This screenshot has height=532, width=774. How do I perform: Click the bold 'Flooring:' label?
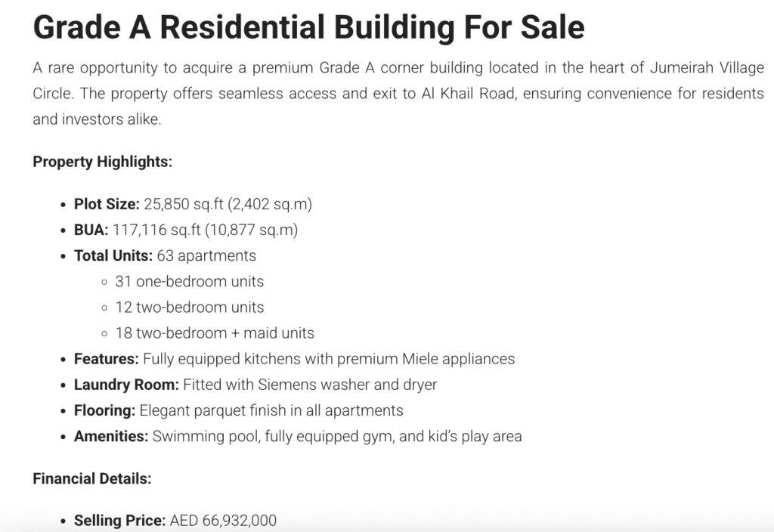[104, 410]
